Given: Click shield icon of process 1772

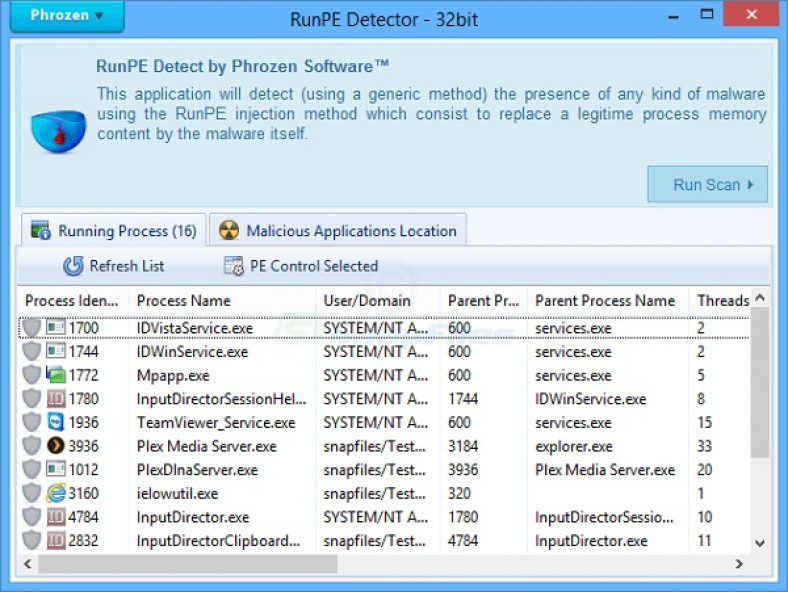Looking at the screenshot, I should coord(32,375).
